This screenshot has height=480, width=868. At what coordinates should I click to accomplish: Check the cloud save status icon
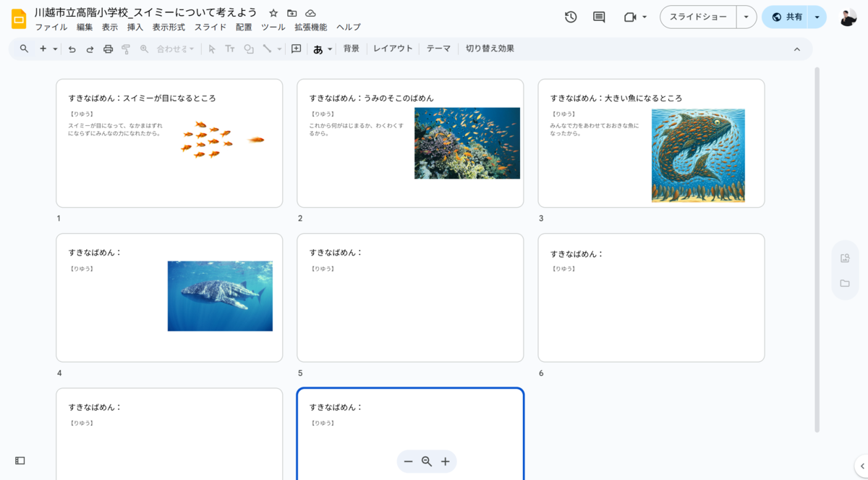[x=311, y=13]
